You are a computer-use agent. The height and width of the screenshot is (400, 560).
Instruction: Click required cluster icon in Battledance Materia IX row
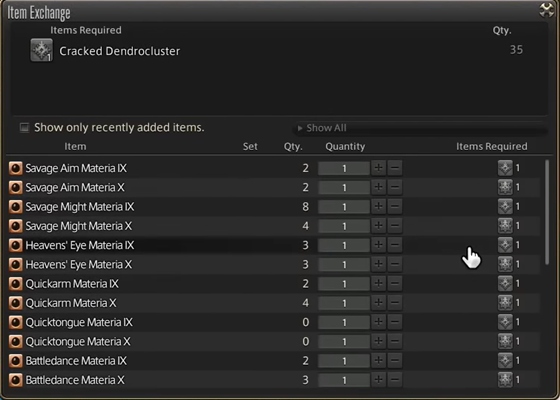point(505,361)
